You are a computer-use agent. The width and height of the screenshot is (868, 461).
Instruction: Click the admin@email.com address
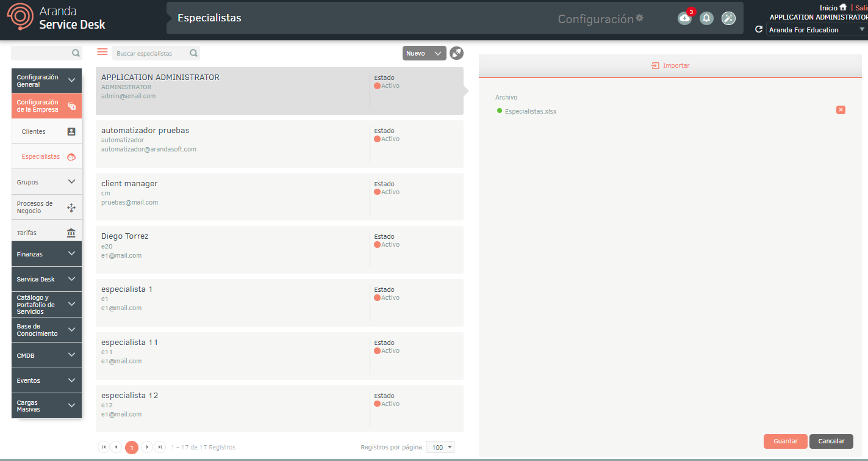click(x=128, y=96)
